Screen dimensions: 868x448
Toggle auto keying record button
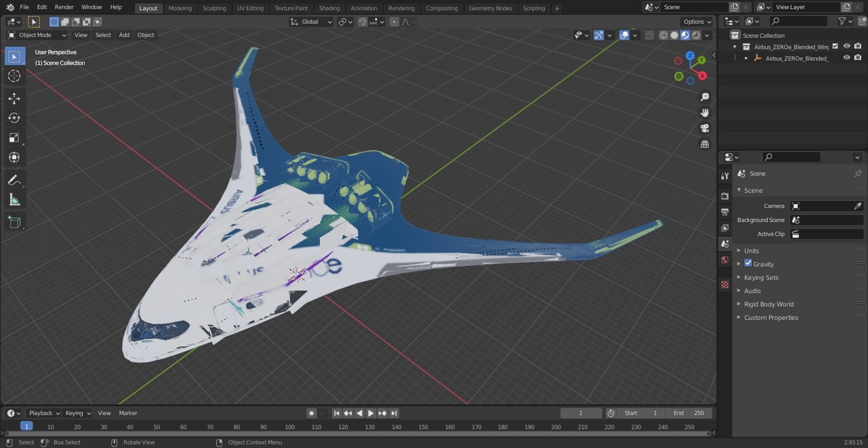311,413
